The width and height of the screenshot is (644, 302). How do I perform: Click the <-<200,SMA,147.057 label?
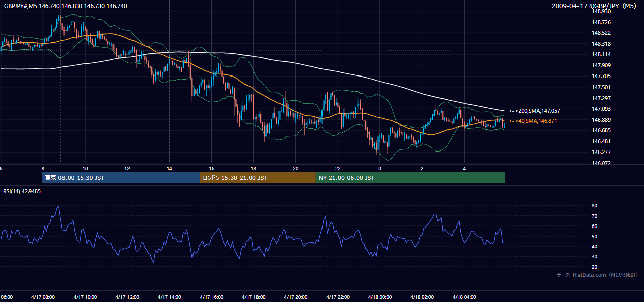535,111
